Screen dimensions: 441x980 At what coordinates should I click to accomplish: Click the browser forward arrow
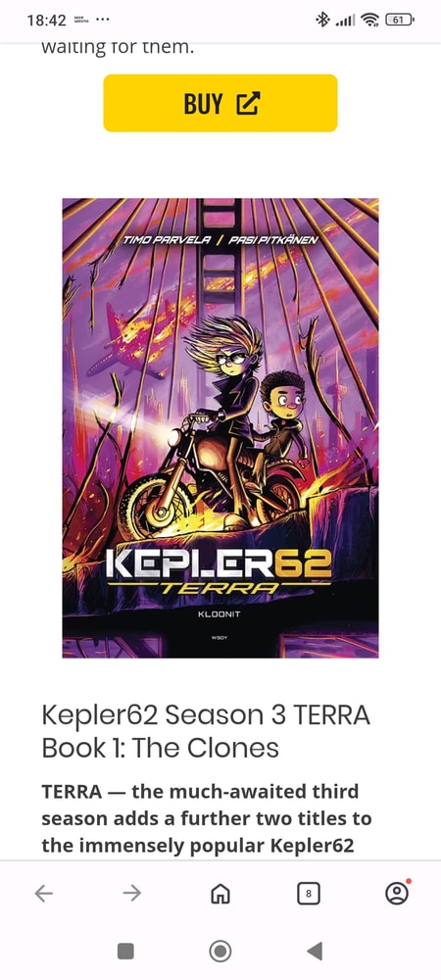131,894
